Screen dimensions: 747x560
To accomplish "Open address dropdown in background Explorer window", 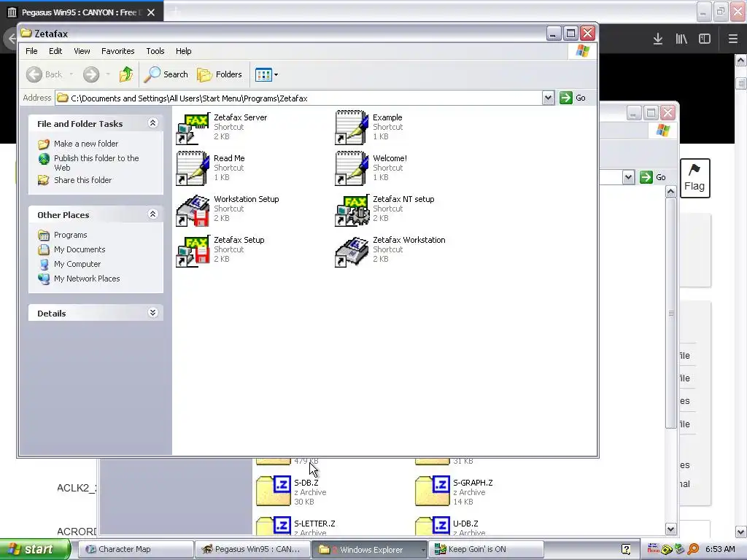I will (628, 177).
